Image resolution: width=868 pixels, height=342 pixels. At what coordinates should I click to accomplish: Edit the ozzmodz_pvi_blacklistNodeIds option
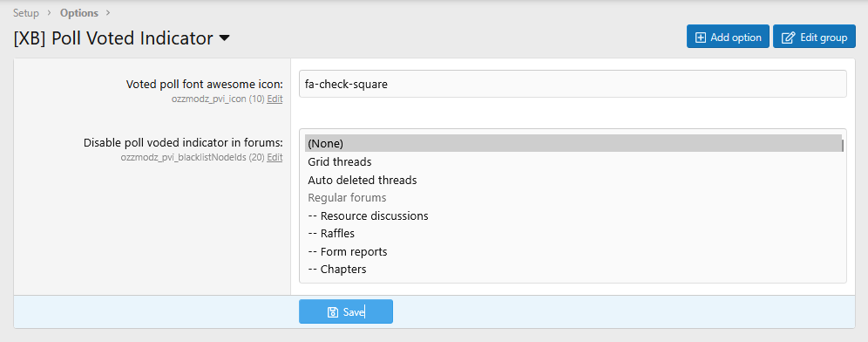point(275,157)
